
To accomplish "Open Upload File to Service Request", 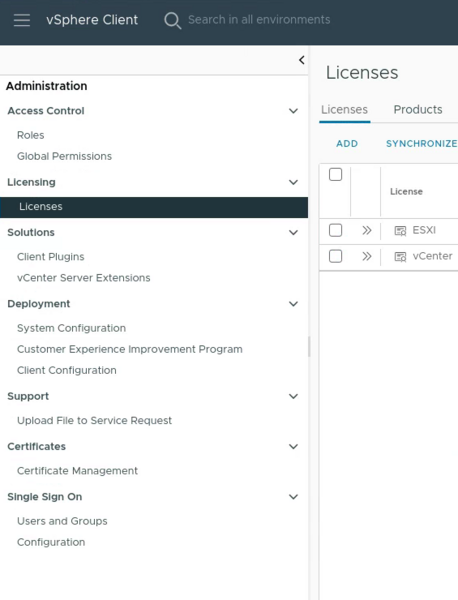I will (95, 421).
